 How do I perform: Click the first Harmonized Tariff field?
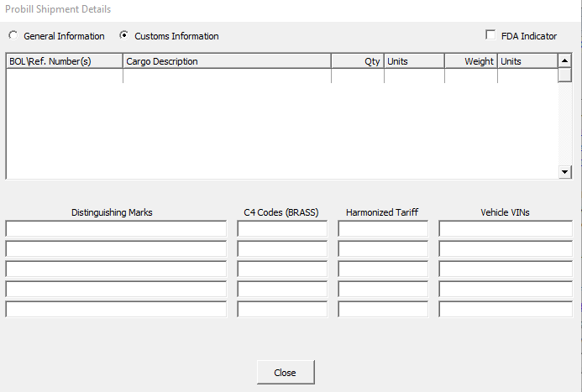[x=383, y=228]
